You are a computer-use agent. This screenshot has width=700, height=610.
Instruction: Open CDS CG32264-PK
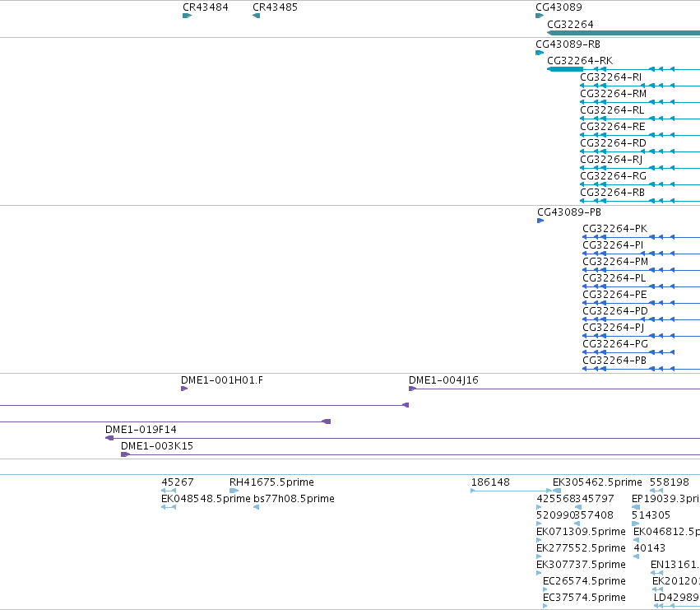[614, 229]
